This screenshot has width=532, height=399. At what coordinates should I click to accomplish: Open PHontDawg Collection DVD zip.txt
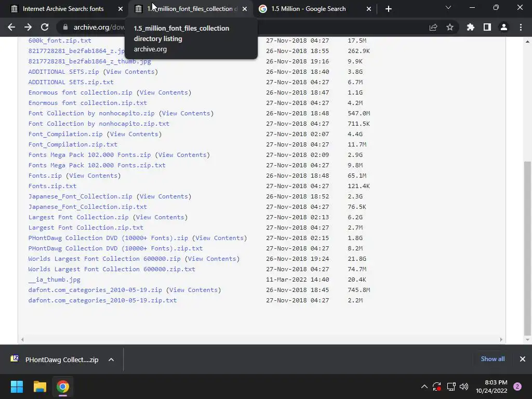pos(115,248)
